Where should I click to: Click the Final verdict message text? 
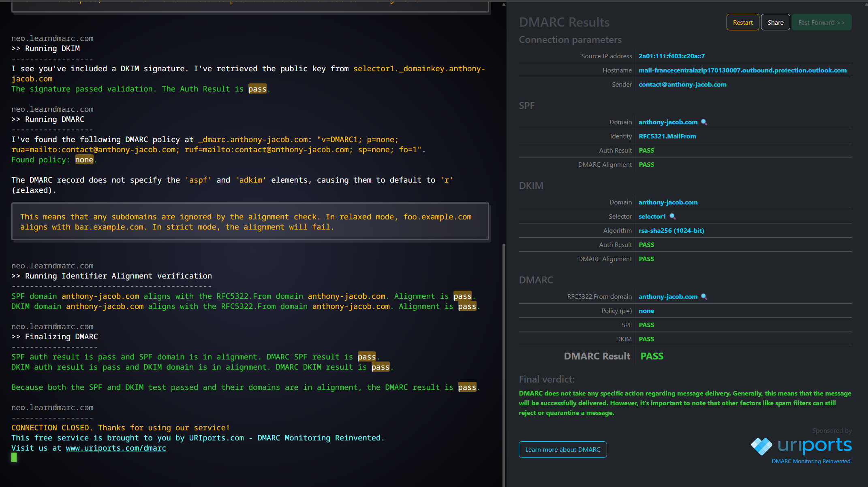point(685,403)
